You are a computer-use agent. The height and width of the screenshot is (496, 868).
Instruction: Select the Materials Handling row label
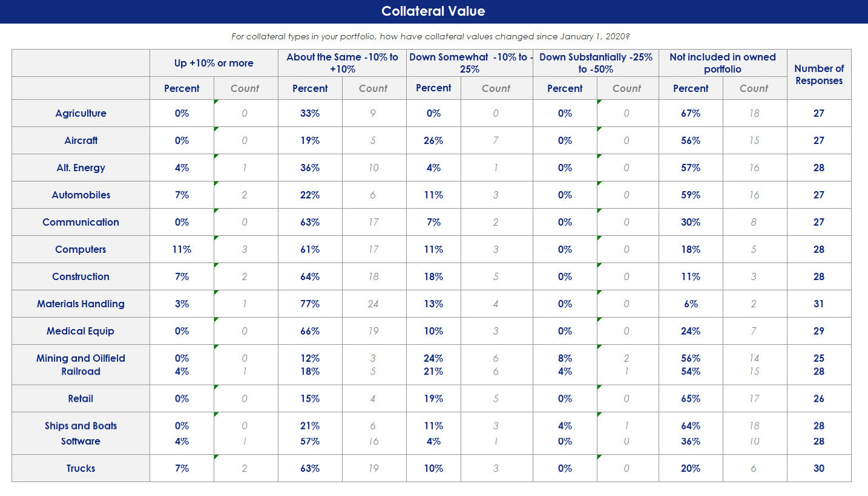tap(81, 304)
